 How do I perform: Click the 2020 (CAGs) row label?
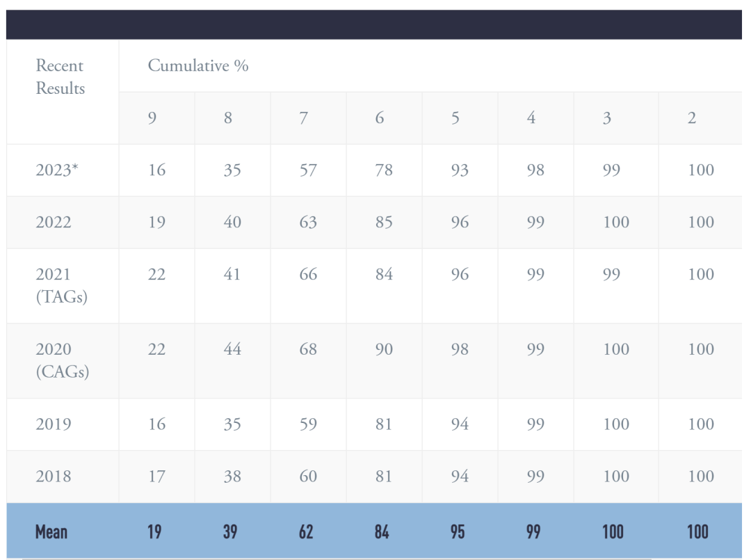click(x=63, y=360)
